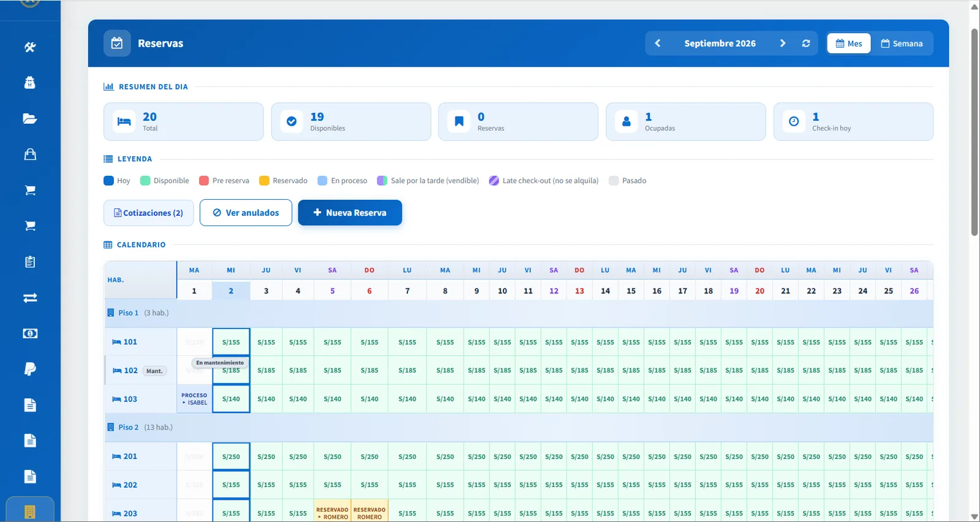980x522 pixels.
Task: Select room 101 S/155 cell on day 2
Action: coord(231,342)
